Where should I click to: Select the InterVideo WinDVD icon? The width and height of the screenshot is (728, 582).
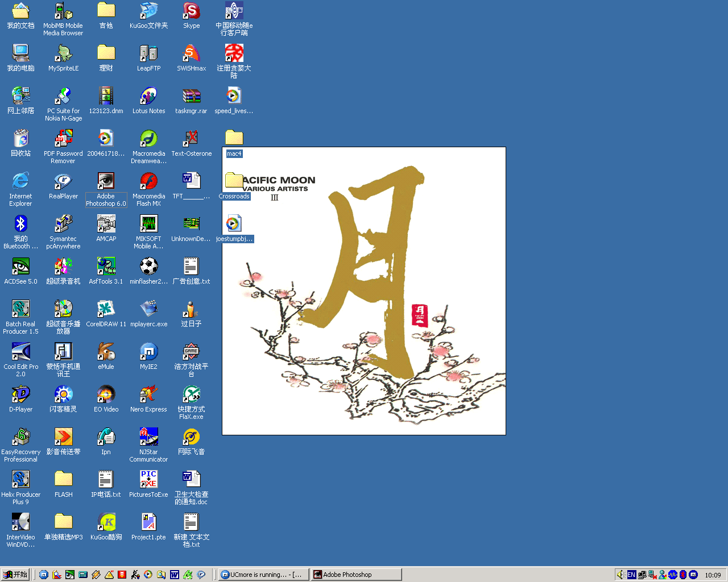20,530
